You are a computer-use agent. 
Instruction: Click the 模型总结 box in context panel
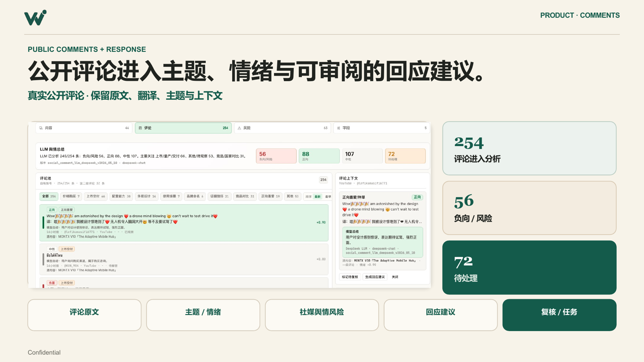point(382,242)
